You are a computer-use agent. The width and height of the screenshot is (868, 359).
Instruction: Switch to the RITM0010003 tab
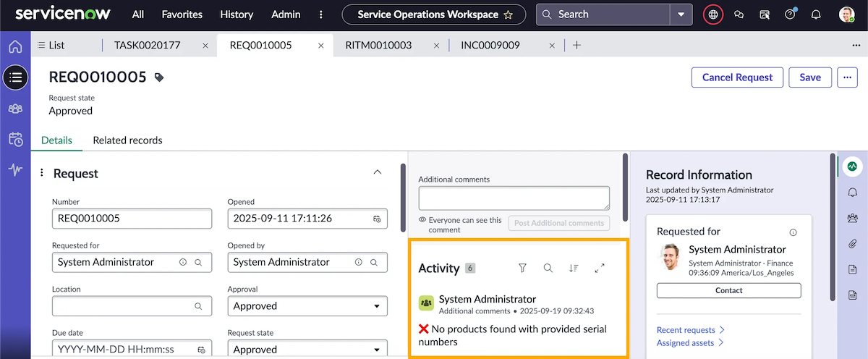(378, 45)
